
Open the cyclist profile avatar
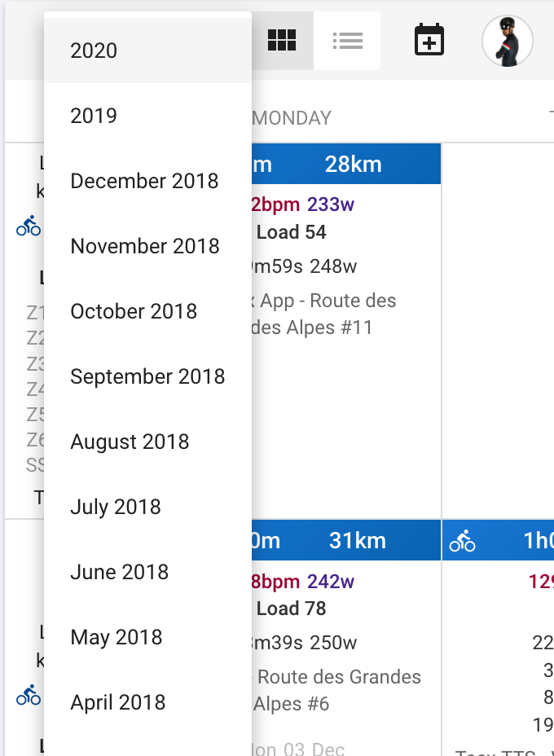click(508, 41)
